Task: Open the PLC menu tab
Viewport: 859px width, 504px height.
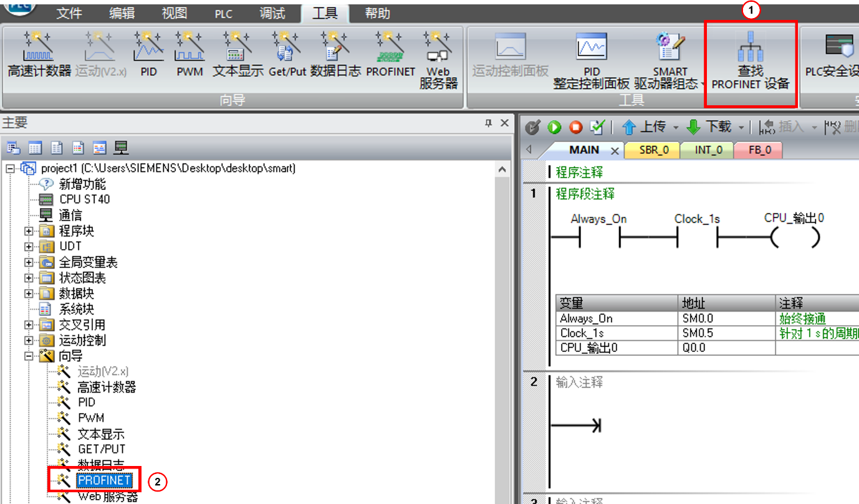Action: pyautogui.click(x=223, y=14)
